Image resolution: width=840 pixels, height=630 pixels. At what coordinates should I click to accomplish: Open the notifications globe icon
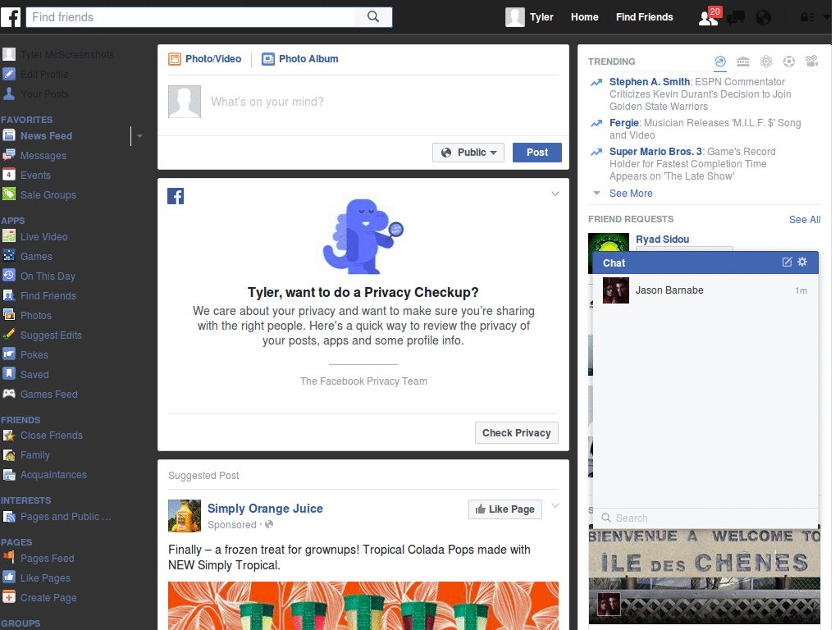click(764, 17)
